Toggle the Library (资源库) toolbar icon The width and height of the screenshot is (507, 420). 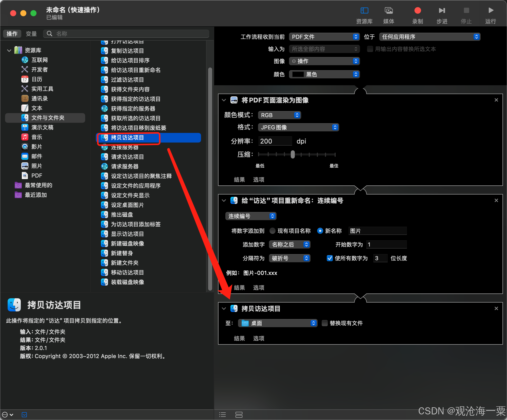pyautogui.click(x=364, y=11)
